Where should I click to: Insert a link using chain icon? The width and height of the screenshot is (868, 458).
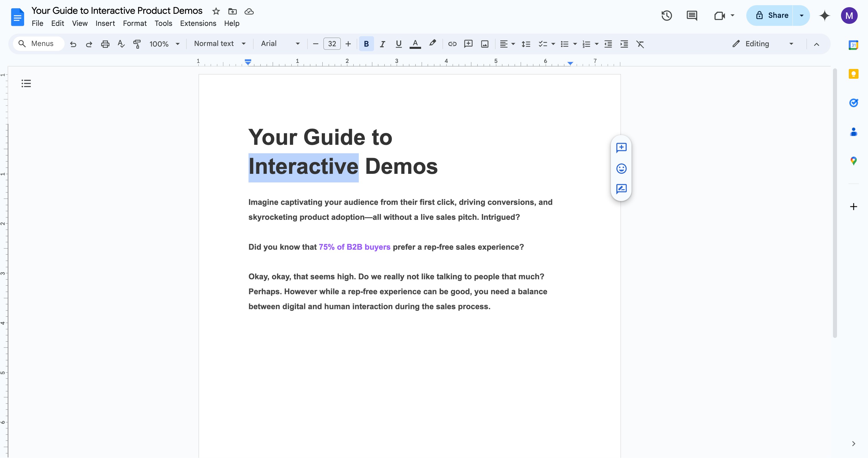[x=452, y=44]
